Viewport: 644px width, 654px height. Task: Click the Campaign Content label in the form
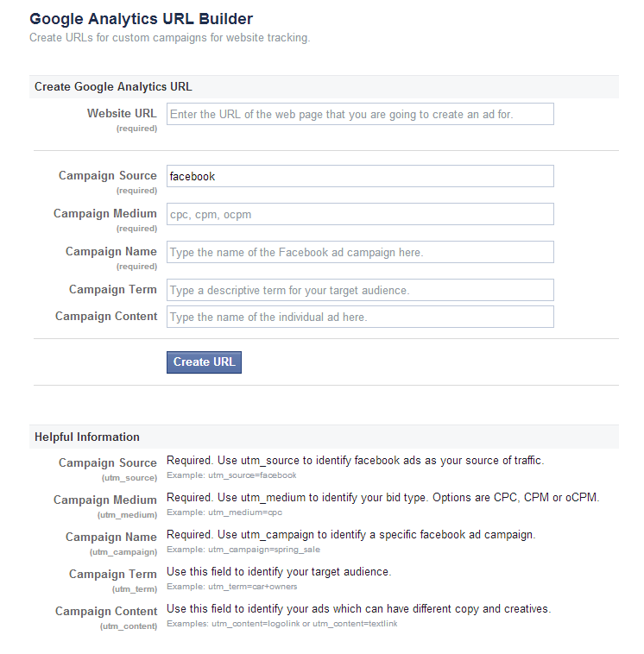(106, 317)
